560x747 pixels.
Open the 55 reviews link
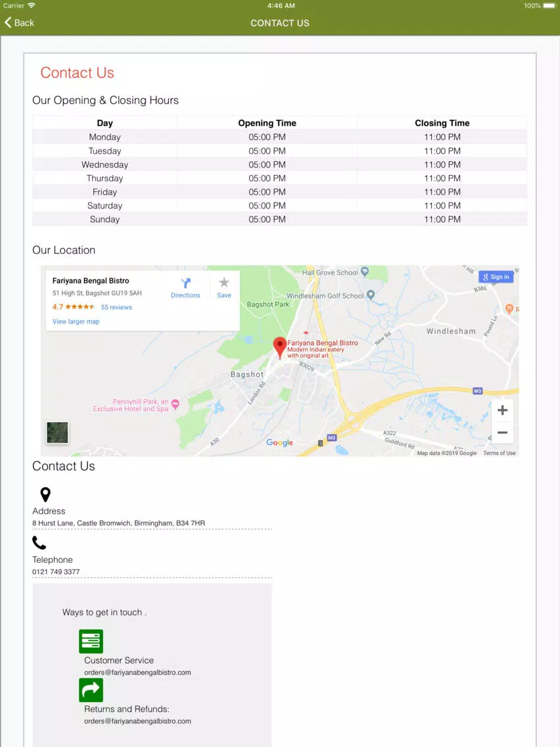pos(116,307)
